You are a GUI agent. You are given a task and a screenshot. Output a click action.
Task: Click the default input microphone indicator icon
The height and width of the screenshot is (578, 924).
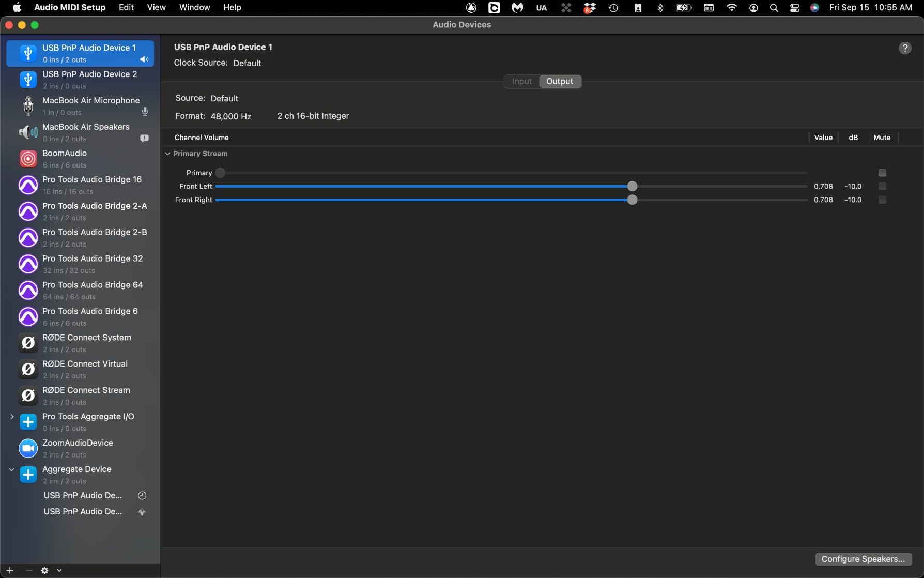[x=145, y=112]
